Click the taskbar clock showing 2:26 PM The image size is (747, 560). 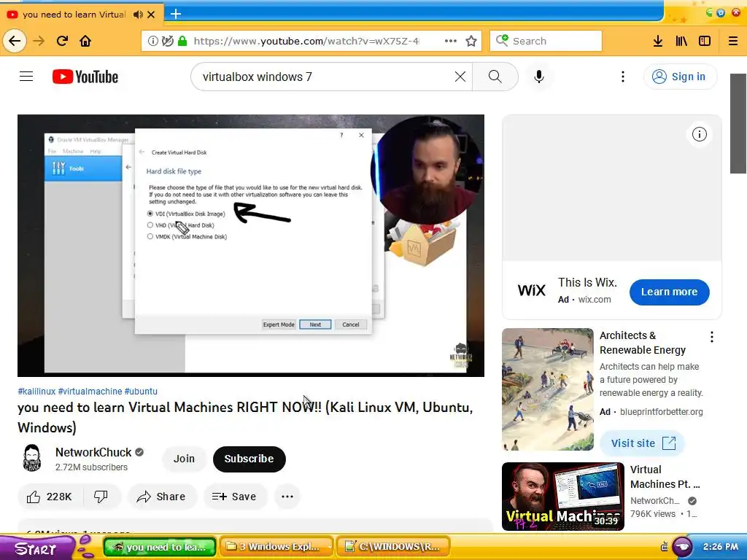click(x=720, y=547)
